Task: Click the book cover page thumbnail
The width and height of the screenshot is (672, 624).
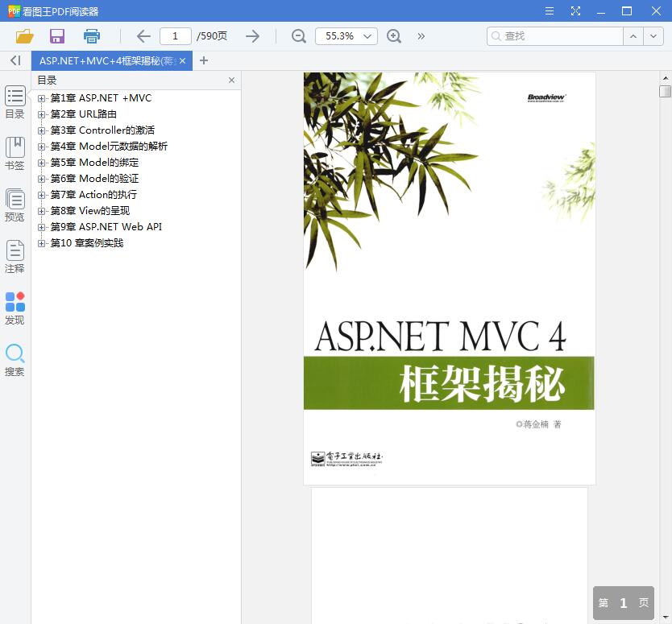Action: [x=449, y=279]
